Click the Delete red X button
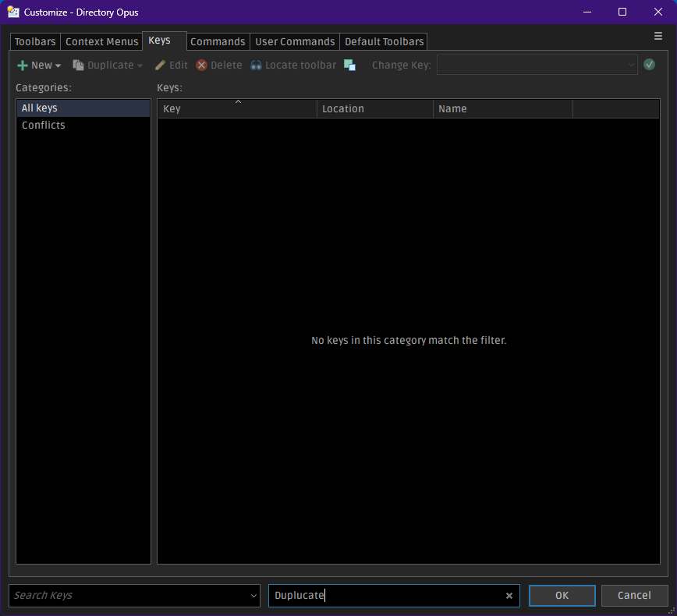Viewport: 677px width, 616px height. 219,65
